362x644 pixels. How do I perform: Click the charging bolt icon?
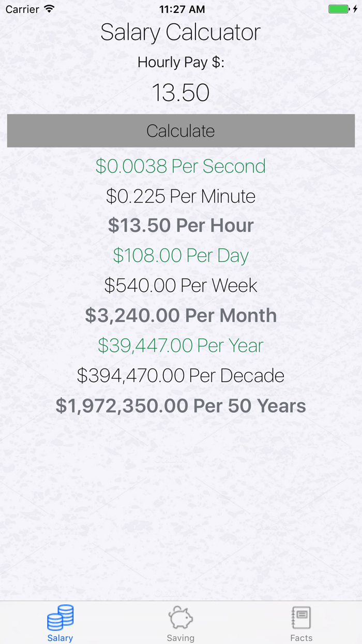[355, 8]
